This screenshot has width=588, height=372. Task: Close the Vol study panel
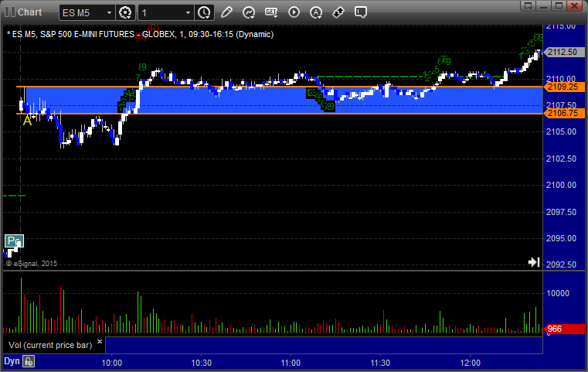pyautogui.click(x=100, y=341)
